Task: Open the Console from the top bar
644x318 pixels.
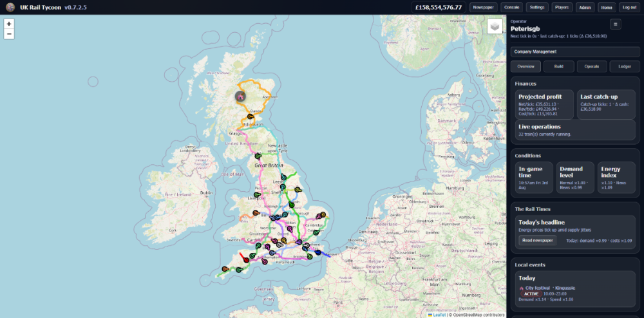Action: (511, 7)
